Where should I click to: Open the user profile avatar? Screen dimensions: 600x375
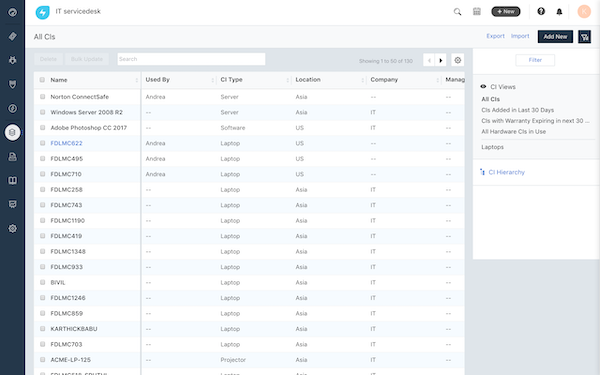(584, 11)
